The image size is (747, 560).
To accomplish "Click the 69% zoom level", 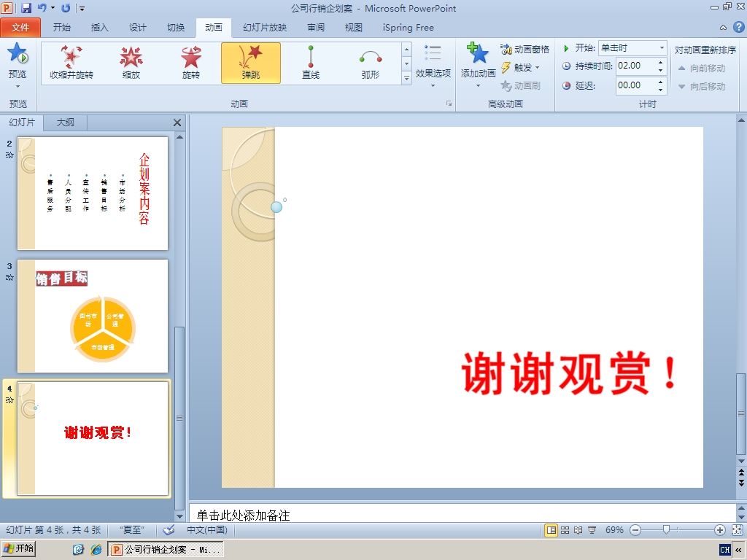I will coord(614,530).
